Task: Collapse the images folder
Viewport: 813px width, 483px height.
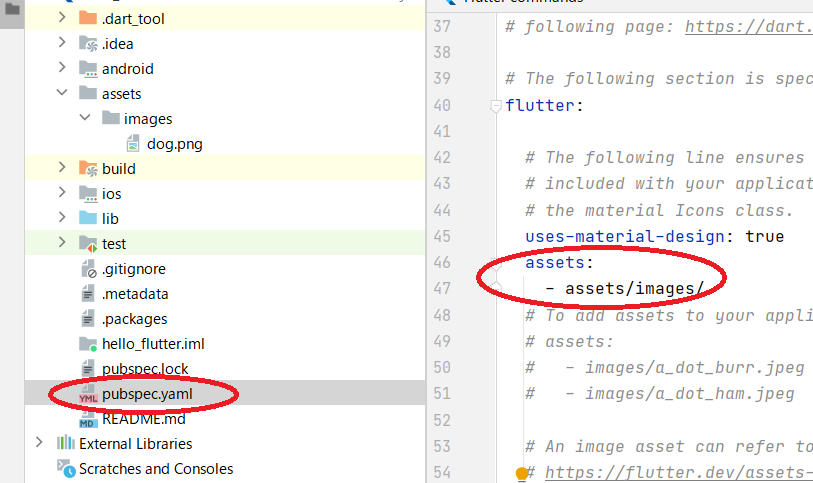Action: [x=85, y=118]
